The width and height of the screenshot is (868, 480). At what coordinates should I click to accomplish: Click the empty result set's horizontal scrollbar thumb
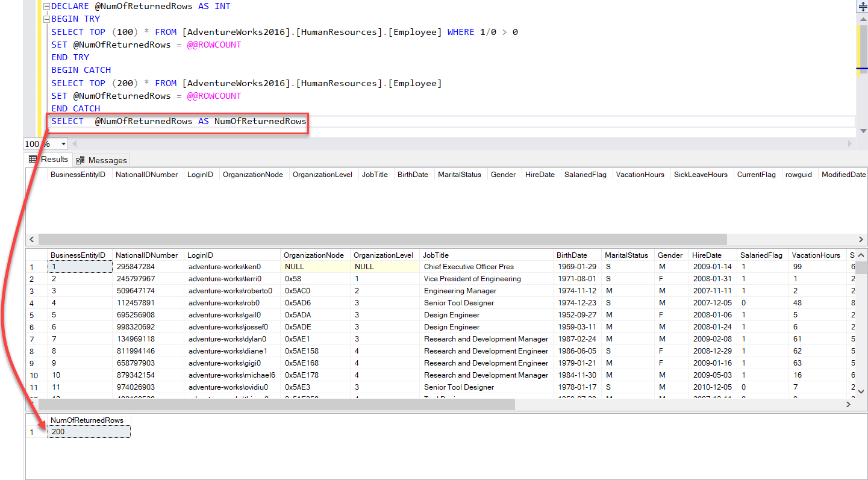point(381,239)
